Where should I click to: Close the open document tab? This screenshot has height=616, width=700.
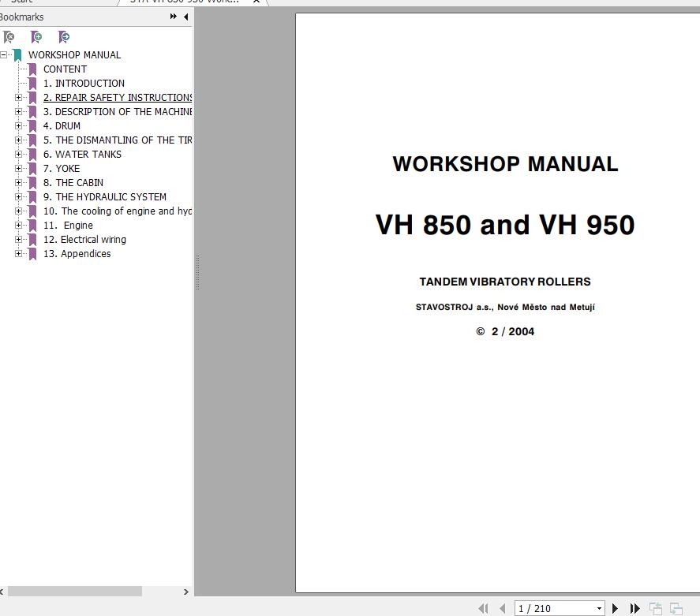[x=256, y=2]
